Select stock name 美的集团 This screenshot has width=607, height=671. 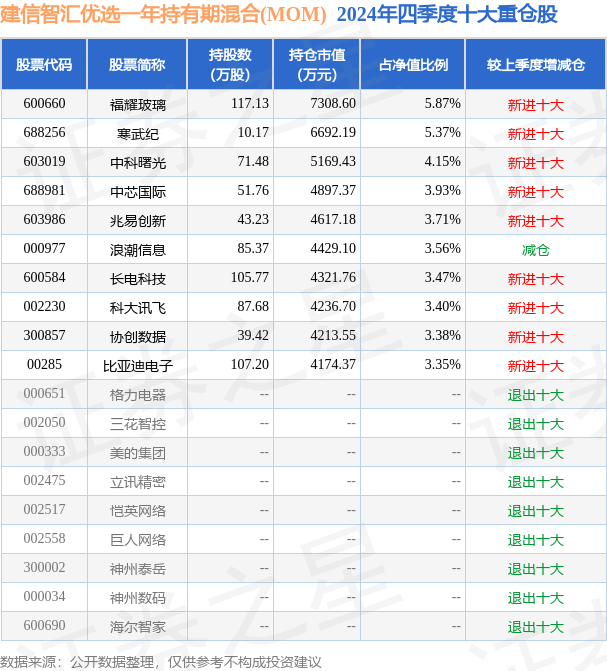(x=137, y=453)
